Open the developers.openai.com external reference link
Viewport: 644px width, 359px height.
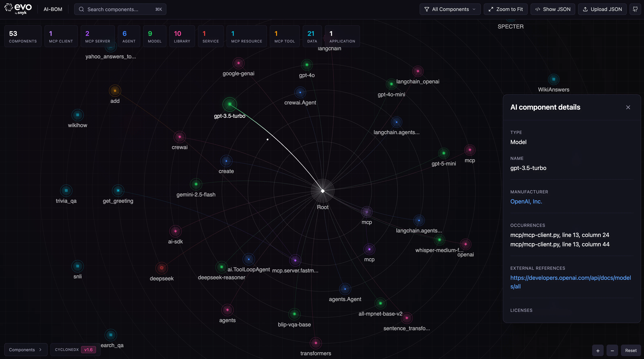(571, 282)
